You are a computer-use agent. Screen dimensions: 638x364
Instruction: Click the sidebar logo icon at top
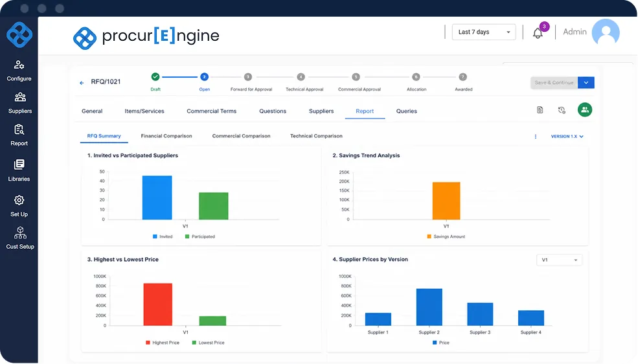click(19, 34)
